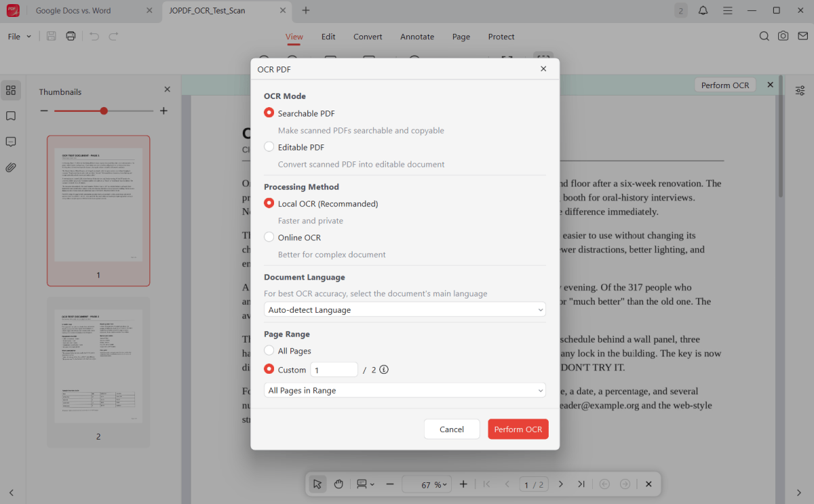Click the custom page range input field
The height and width of the screenshot is (504, 814).
point(334,370)
